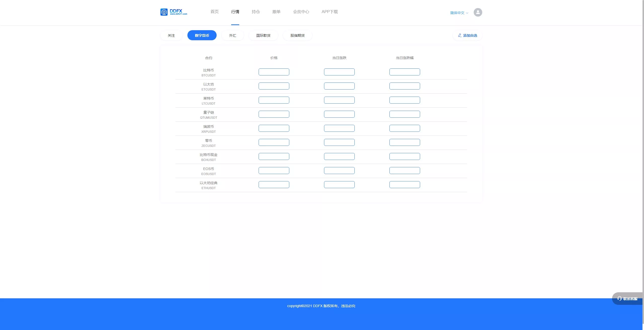Navigate to 会员中心
644x330 pixels.
301,12
